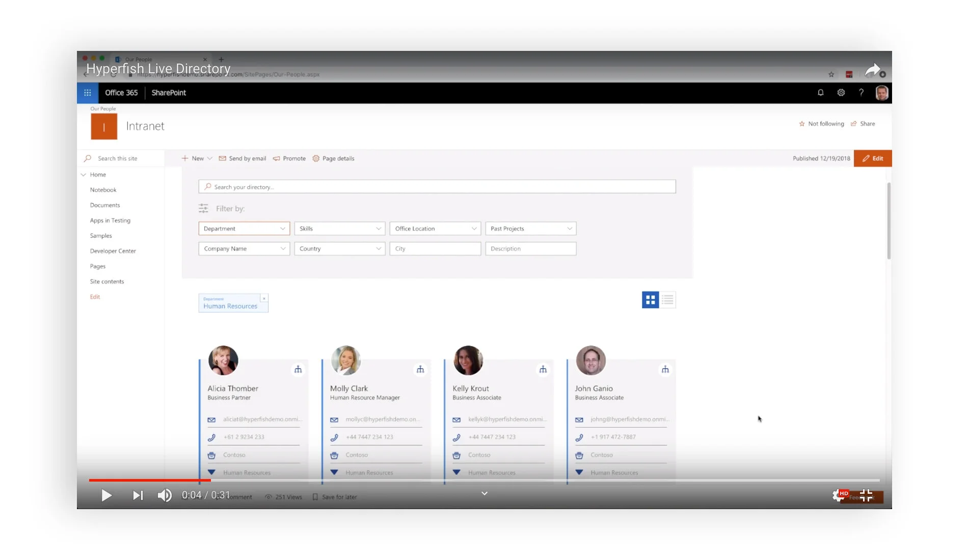This screenshot has width=968, height=560.
Task: Open org chart for Kelly Krout
Action: (x=543, y=370)
